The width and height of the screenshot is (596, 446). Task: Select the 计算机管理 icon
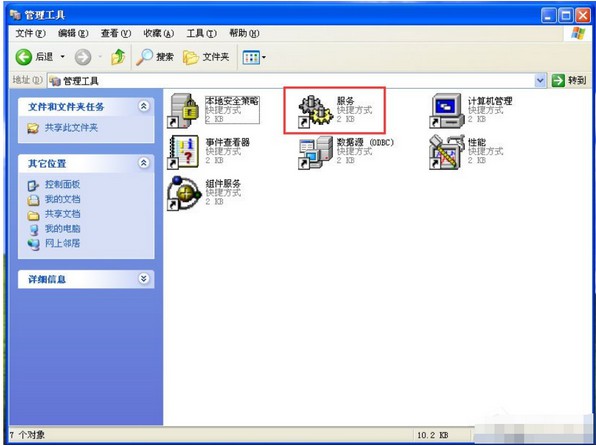click(447, 111)
